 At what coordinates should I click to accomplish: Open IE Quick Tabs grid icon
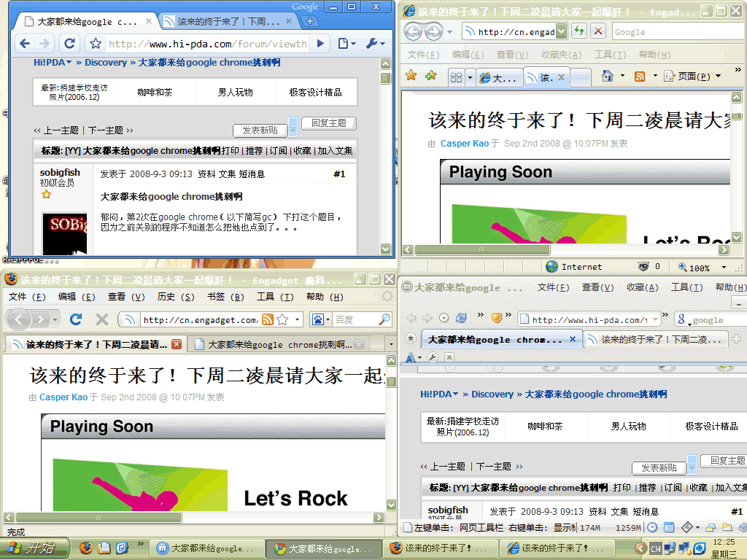[x=456, y=77]
